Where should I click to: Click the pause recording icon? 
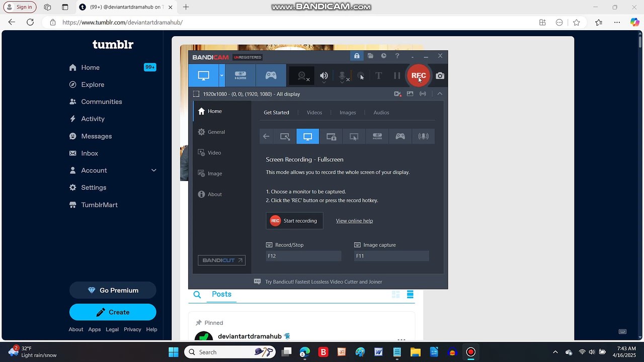397,75
